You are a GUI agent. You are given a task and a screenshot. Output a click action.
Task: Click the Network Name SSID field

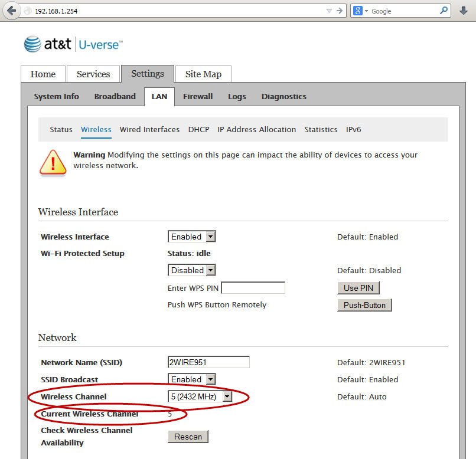(208, 362)
